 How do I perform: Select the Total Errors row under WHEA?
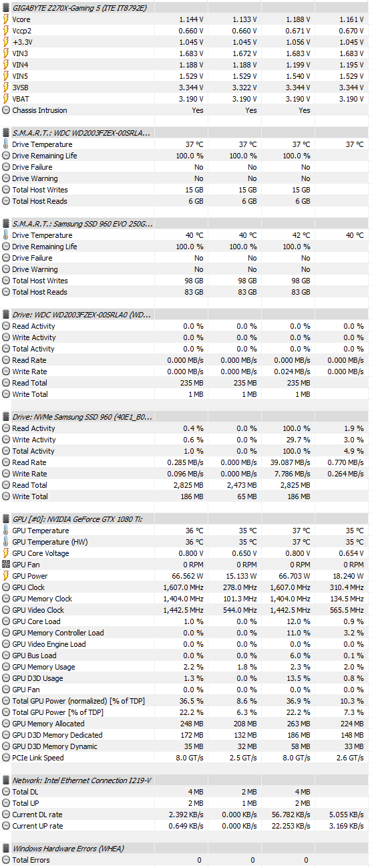click(x=184, y=860)
